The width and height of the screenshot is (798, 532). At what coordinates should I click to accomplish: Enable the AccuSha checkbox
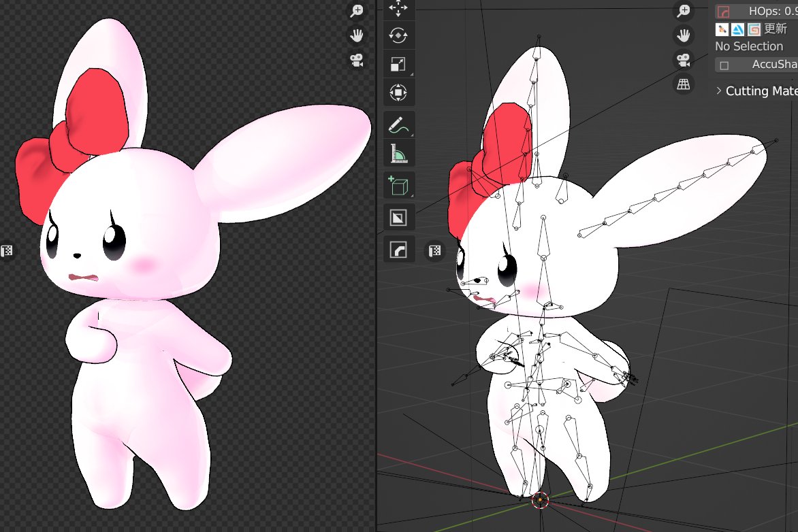pyautogui.click(x=724, y=65)
